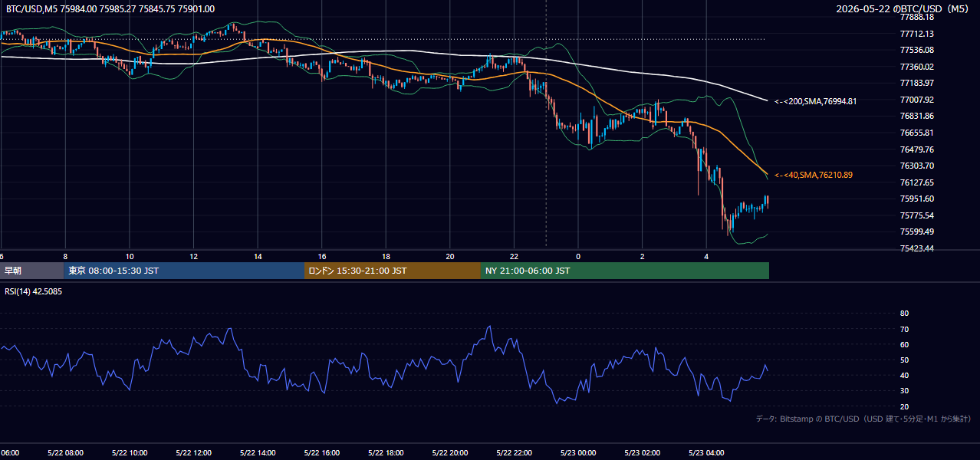Click the price axis value 76479.76
Screen dimensions: 980x460
pos(917,149)
